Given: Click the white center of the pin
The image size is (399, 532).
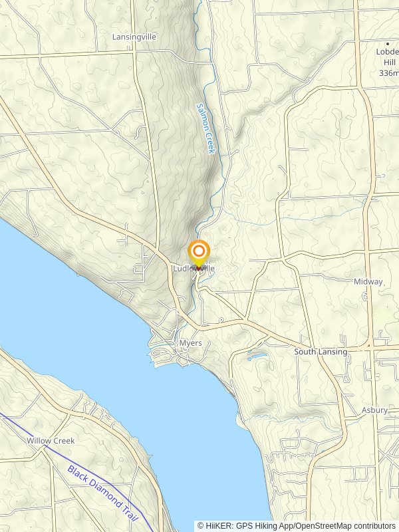Looking at the screenshot, I should [x=199, y=251].
